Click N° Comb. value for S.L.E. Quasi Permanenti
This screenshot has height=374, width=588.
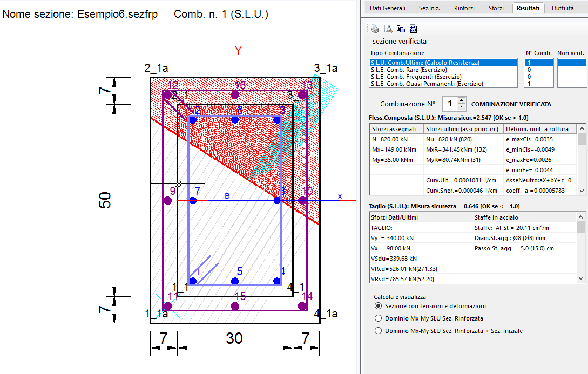[538, 84]
